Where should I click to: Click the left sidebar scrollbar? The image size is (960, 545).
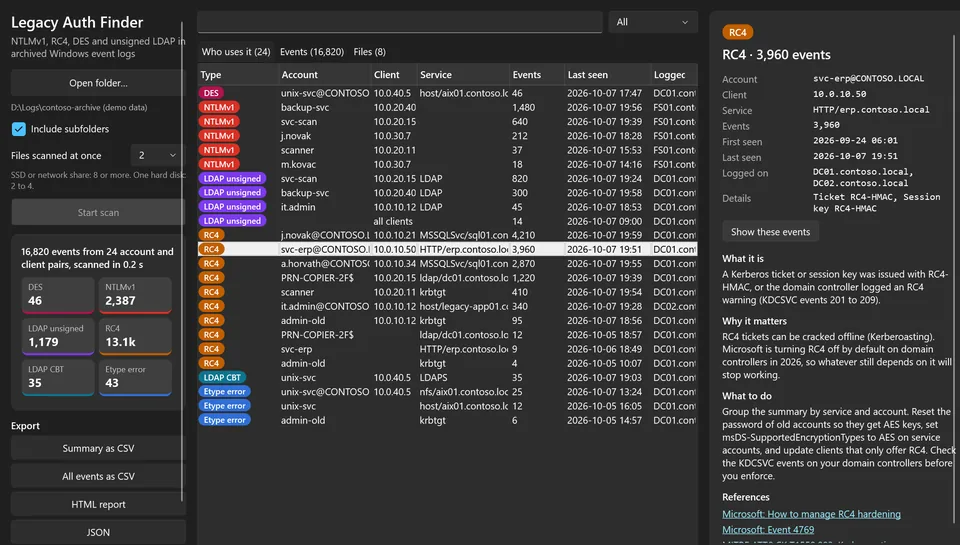pos(182,262)
